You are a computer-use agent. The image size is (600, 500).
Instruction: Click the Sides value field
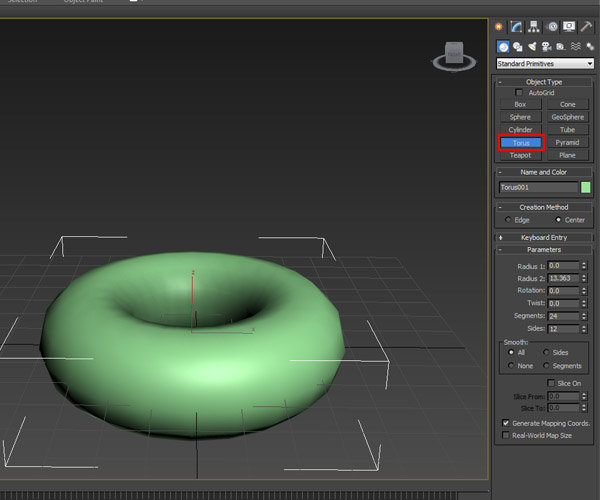pyautogui.click(x=563, y=329)
